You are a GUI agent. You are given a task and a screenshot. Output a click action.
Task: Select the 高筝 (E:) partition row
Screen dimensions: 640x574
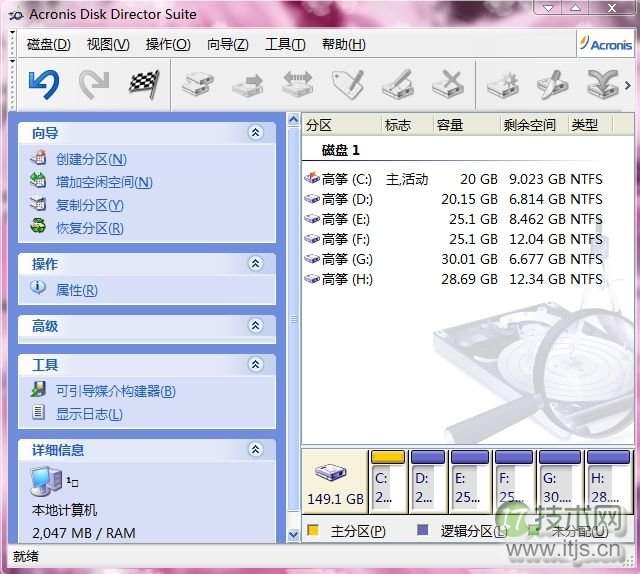(453, 219)
